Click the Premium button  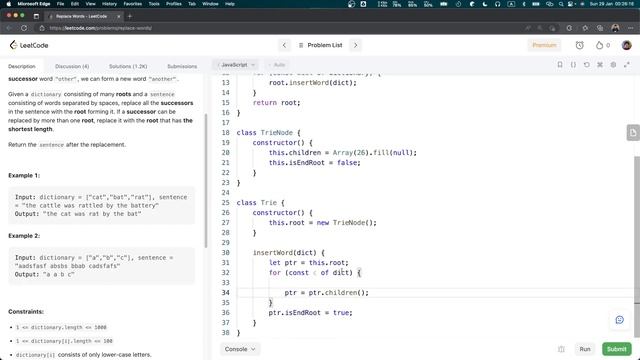(544, 45)
